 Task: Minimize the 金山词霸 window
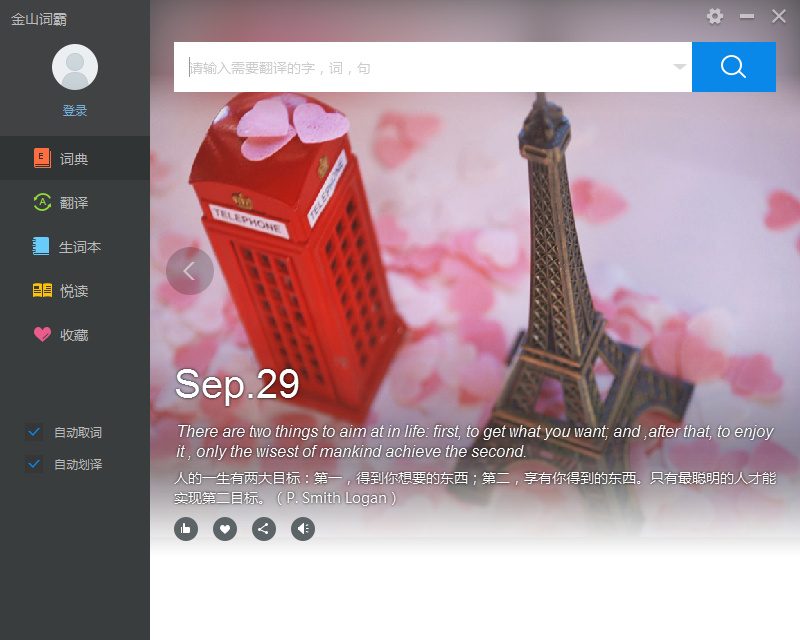click(747, 16)
